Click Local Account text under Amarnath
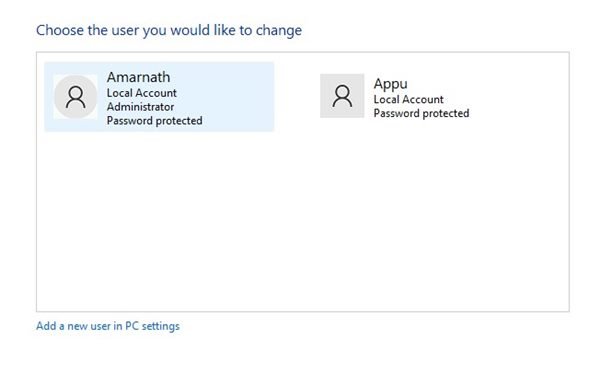Viewport: 600px width, 385px height. 142,93
